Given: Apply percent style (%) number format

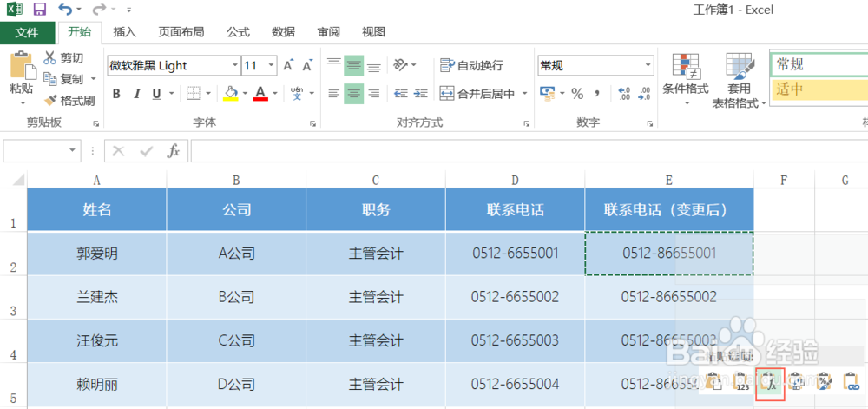Looking at the screenshot, I should 577,94.
